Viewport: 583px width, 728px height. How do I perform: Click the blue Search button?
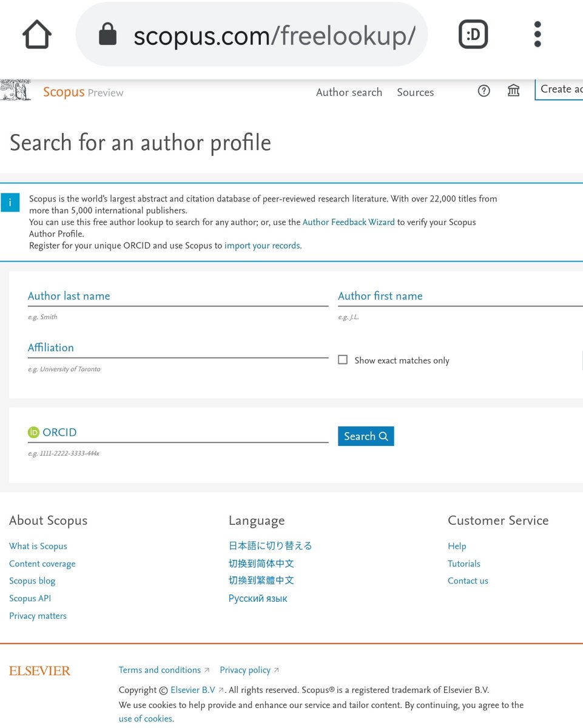(366, 436)
